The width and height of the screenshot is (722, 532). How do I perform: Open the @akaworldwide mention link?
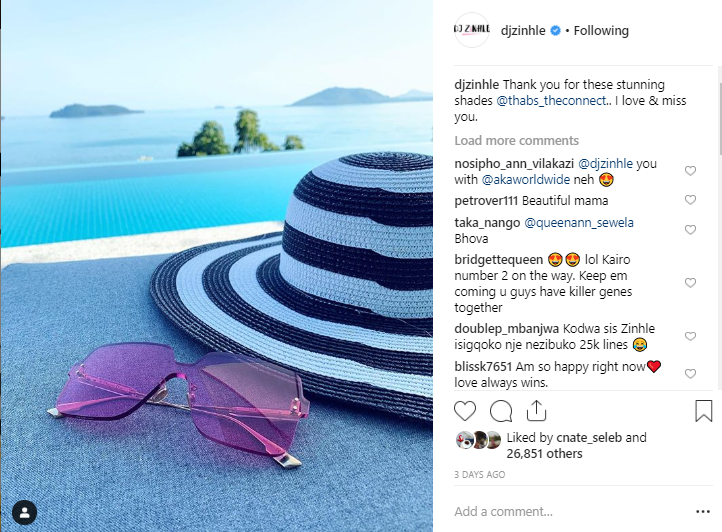coord(526,180)
